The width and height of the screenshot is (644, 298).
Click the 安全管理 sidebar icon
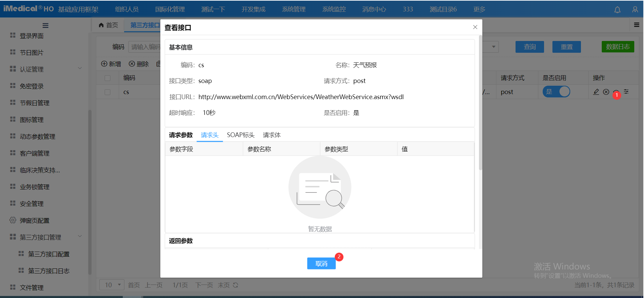[13, 203]
